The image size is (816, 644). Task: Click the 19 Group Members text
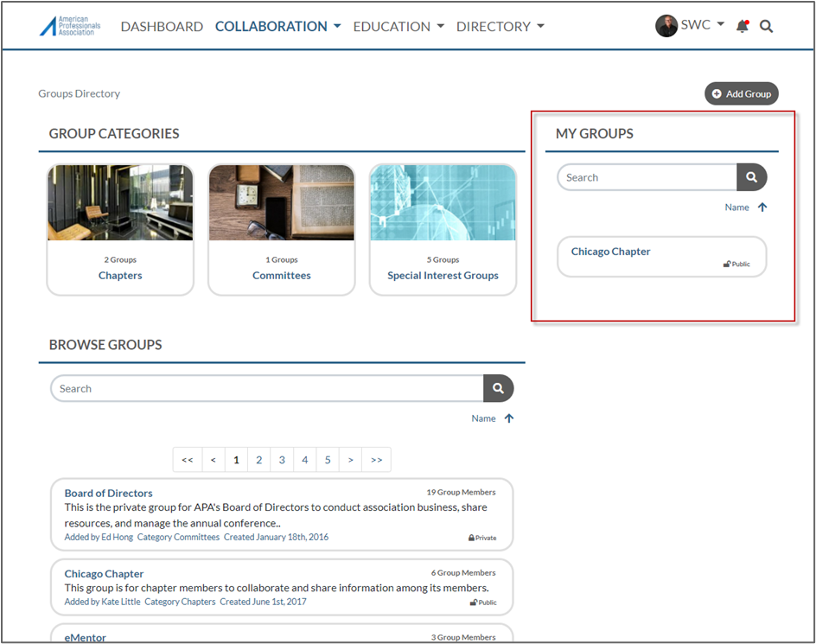461,492
